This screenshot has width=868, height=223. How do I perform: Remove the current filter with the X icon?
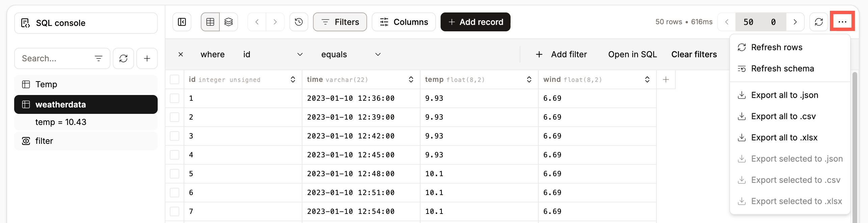pyautogui.click(x=181, y=54)
